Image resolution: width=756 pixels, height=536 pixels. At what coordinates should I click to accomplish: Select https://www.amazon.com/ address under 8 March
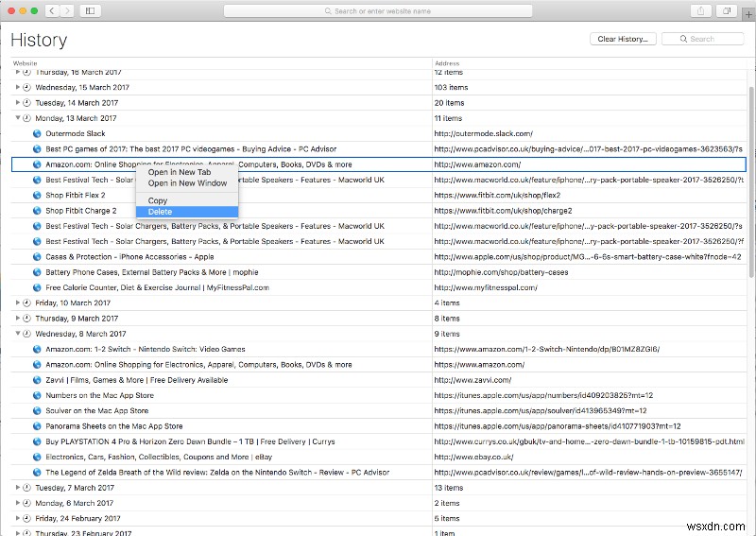click(479, 365)
